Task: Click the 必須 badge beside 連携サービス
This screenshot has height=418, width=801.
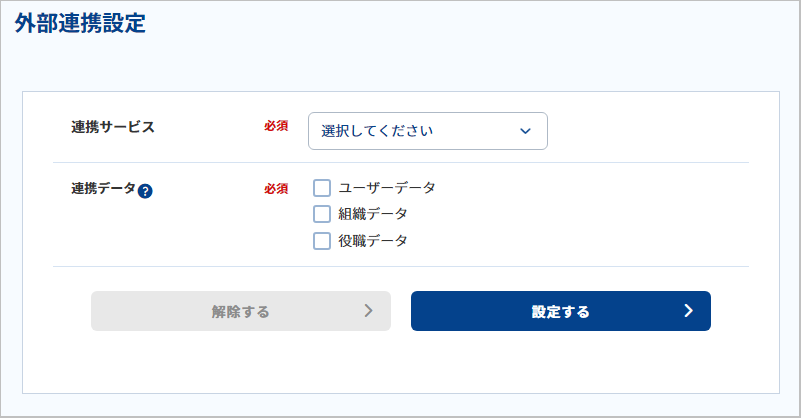Action: pyautogui.click(x=276, y=126)
